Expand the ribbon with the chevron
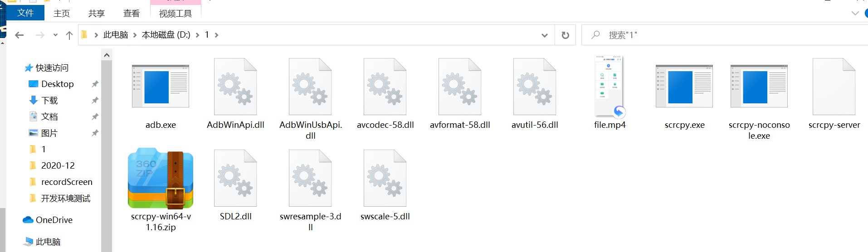The height and width of the screenshot is (252, 868). (855, 13)
